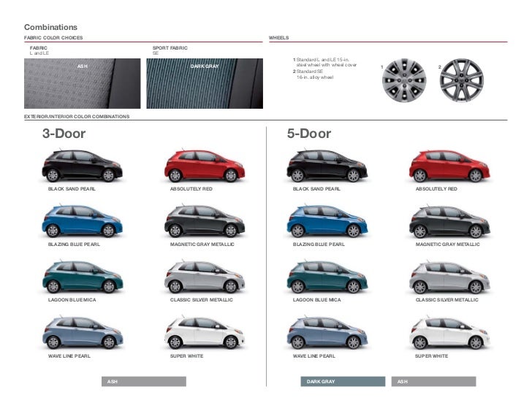The height and width of the screenshot is (411, 532).
Task: Click the 3-Door 'Blazing Blue Pearl' caption
Action: pos(74,245)
